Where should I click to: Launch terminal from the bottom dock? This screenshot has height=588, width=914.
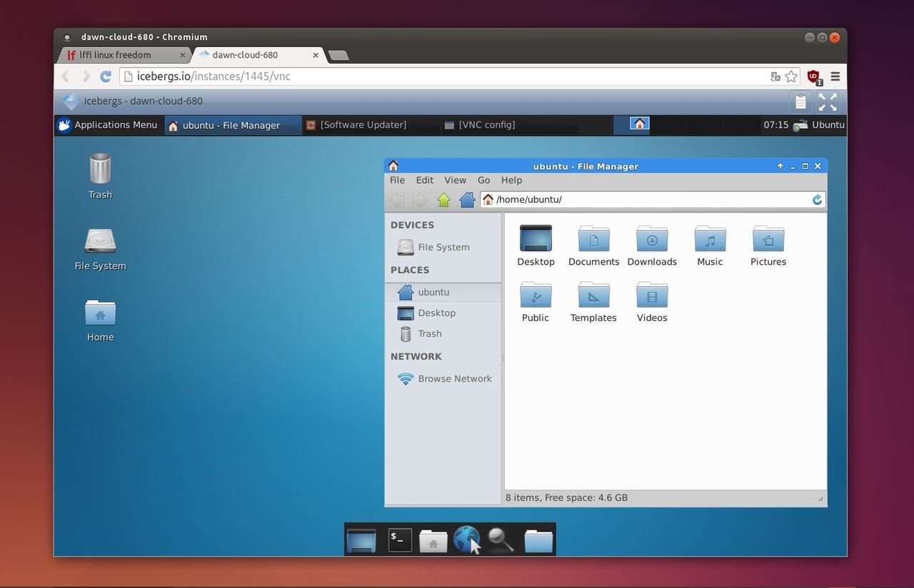coord(400,539)
